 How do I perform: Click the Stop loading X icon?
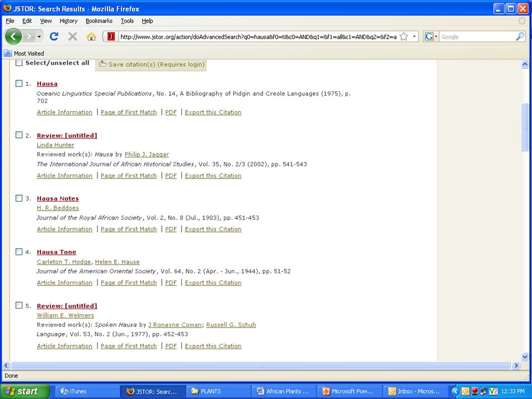coord(73,37)
